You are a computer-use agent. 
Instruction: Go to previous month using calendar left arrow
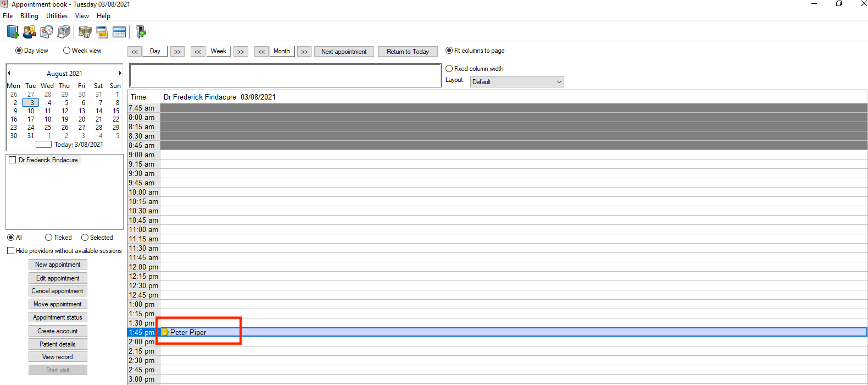[9, 73]
